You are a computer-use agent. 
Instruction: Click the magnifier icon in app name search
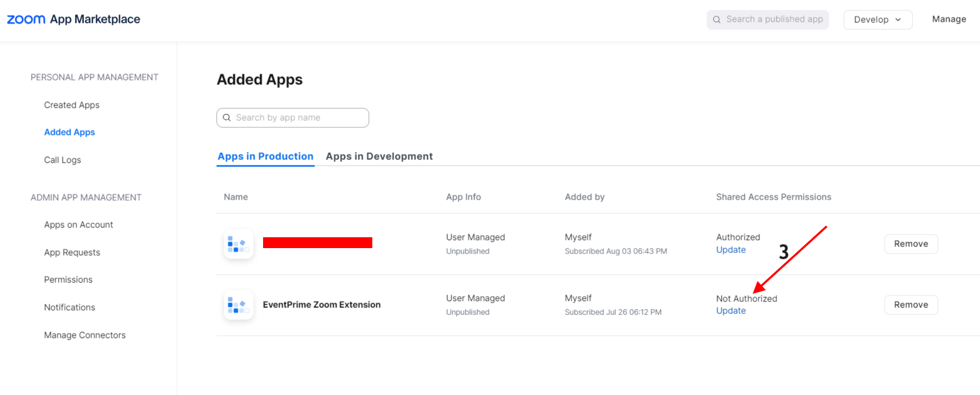[x=227, y=118]
